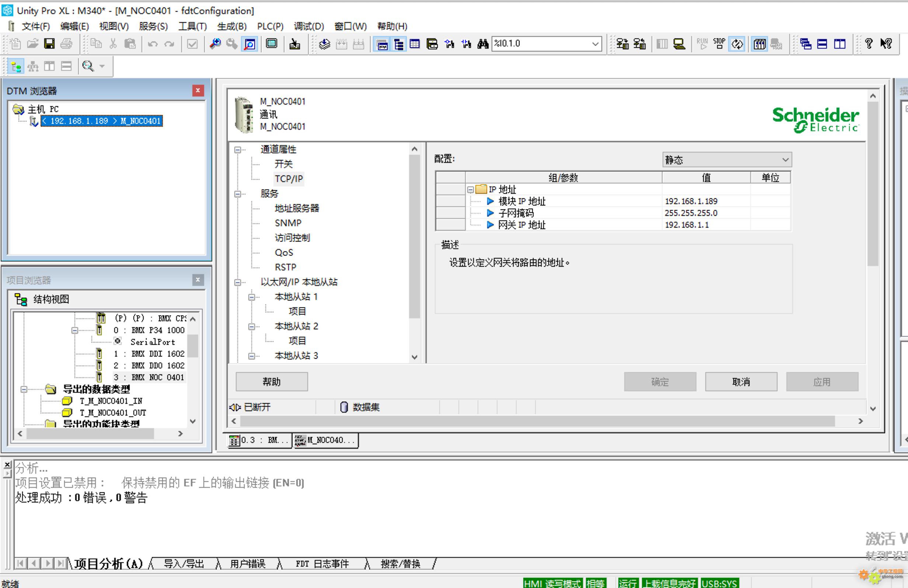Click the binoculars search icon
Viewport: 908px width, 588px height.
click(x=483, y=44)
